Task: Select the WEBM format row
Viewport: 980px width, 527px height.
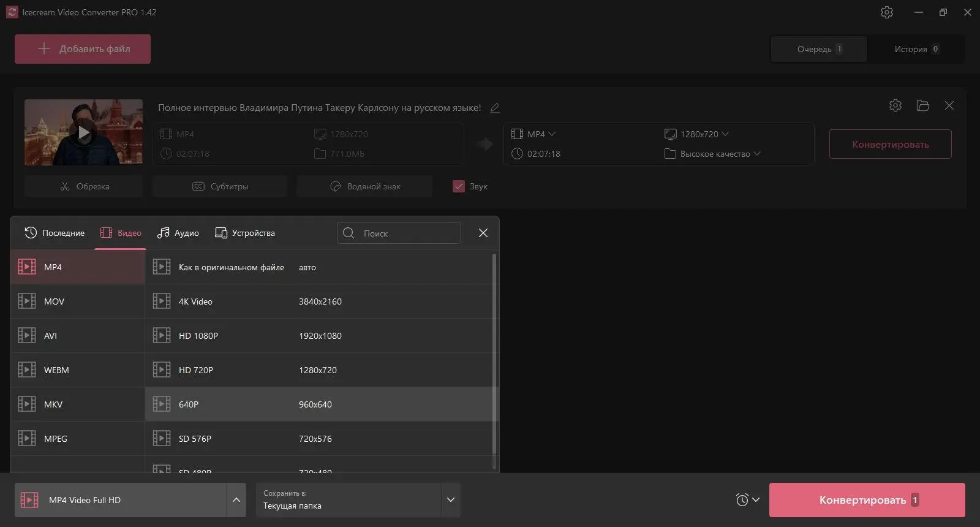Action: pos(78,370)
